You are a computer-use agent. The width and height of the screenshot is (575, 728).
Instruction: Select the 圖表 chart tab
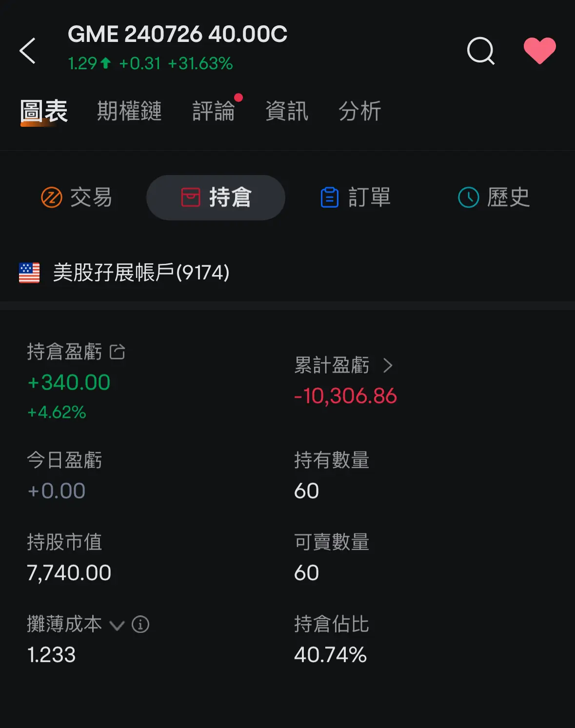click(44, 111)
